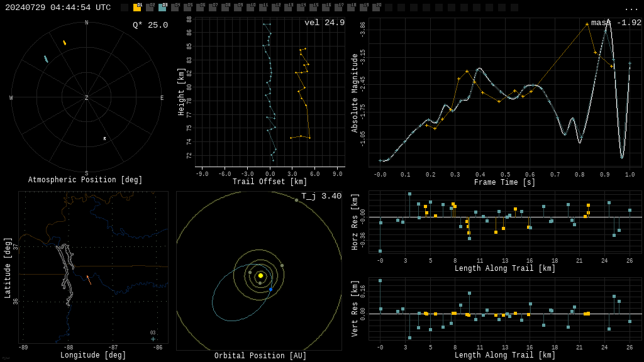Click the radiant R marker in polar plot
Viewport: 644px width, 362px height.
104,138
